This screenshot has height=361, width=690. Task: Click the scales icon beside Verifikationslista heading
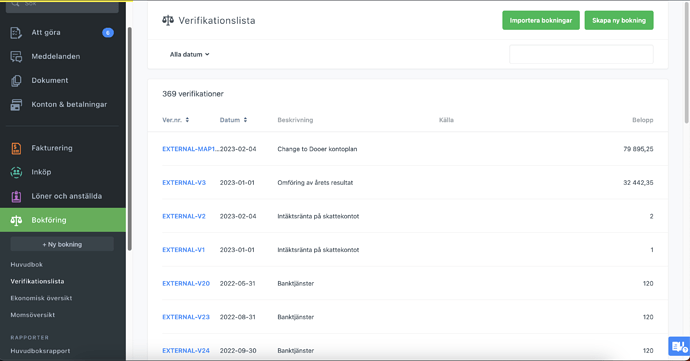(x=168, y=20)
